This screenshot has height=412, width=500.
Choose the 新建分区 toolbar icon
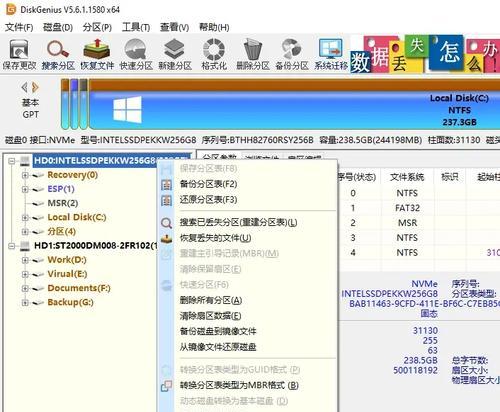tap(175, 54)
